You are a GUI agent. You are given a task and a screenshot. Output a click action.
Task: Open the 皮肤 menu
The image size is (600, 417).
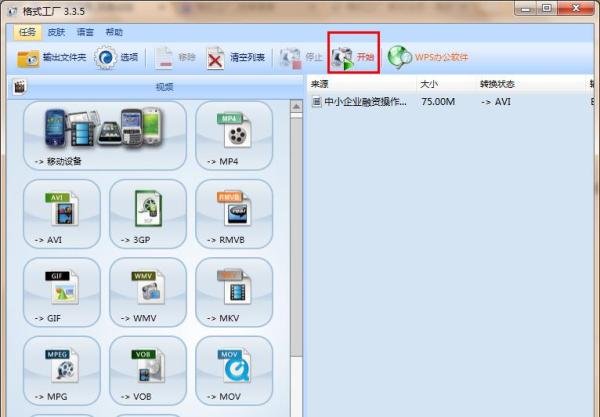point(56,33)
